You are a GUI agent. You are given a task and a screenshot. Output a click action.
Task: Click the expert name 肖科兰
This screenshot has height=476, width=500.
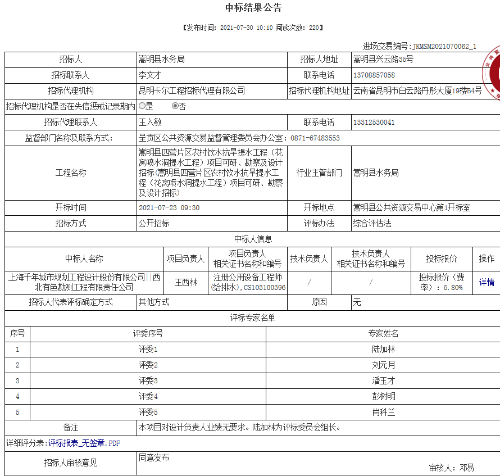[x=383, y=412]
